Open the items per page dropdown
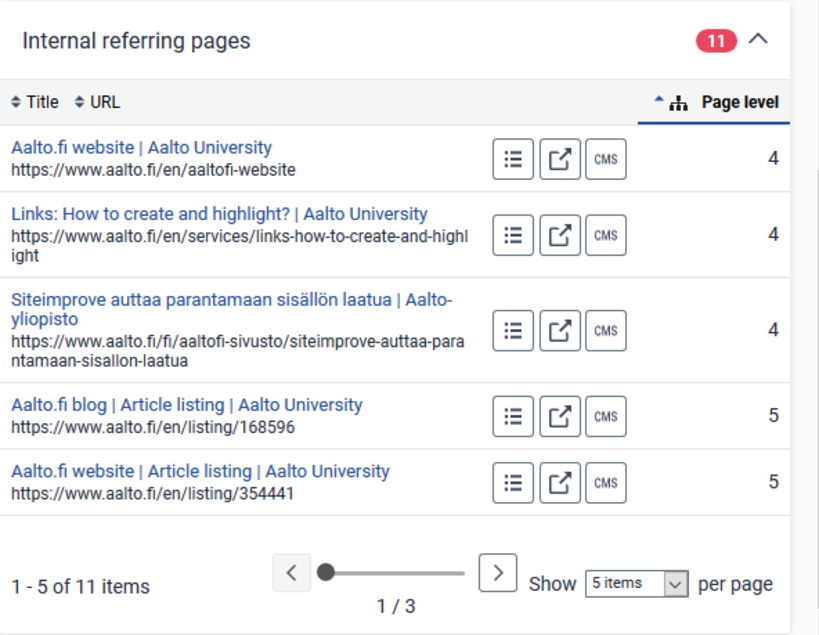The width and height of the screenshot is (819, 635). (x=637, y=583)
